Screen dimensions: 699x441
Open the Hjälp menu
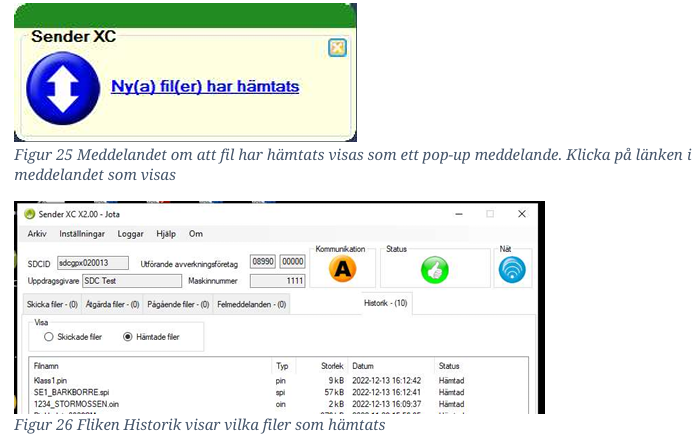tap(166, 234)
